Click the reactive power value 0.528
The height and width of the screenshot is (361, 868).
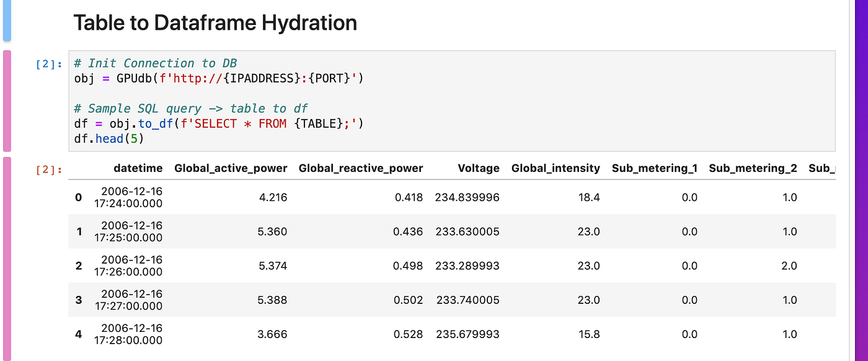(408, 334)
